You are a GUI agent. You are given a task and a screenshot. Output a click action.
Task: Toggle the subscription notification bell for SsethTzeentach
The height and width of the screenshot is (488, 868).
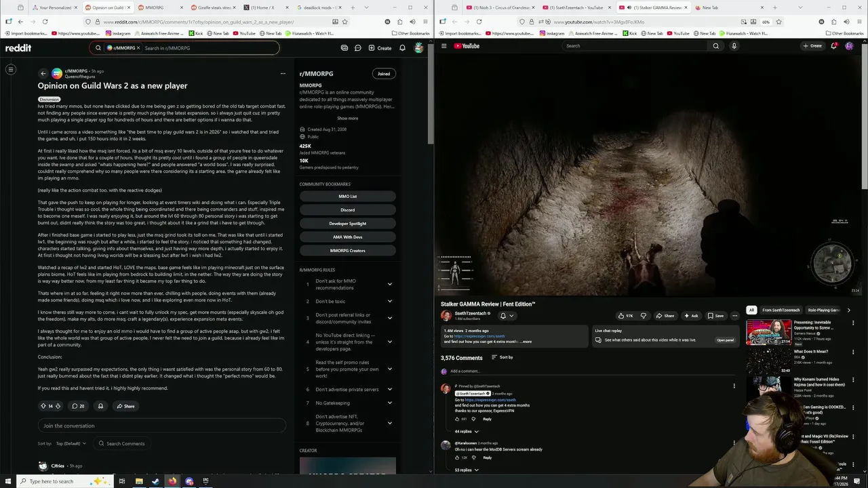click(506, 316)
